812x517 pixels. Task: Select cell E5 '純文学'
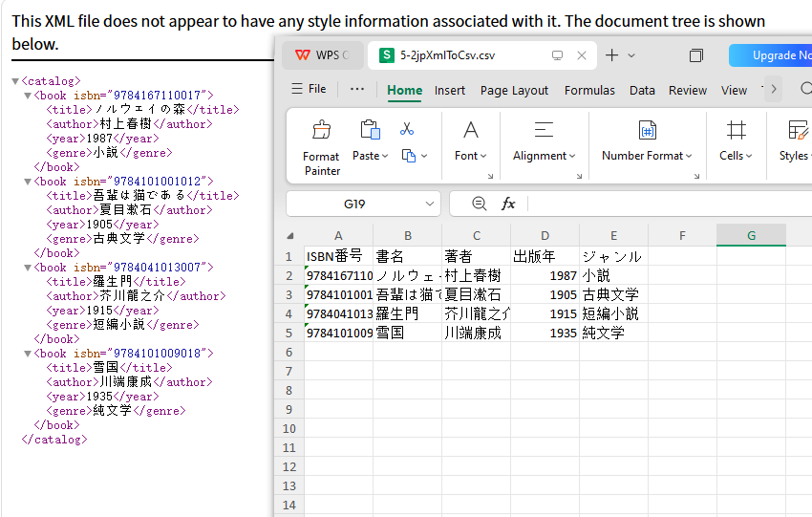coord(613,333)
